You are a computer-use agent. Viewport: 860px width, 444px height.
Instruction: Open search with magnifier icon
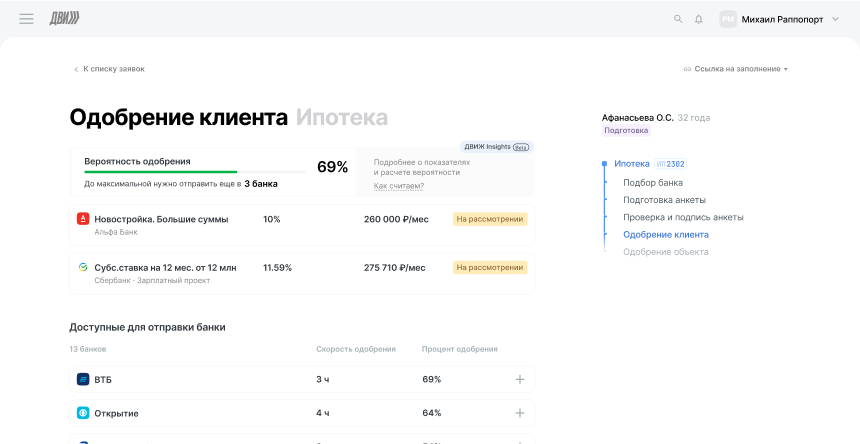[x=678, y=19]
